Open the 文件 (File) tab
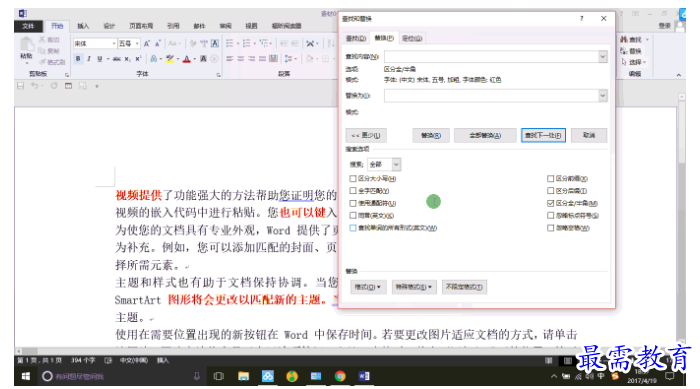Viewport: 700px width, 389px height. tap(28, 26)
